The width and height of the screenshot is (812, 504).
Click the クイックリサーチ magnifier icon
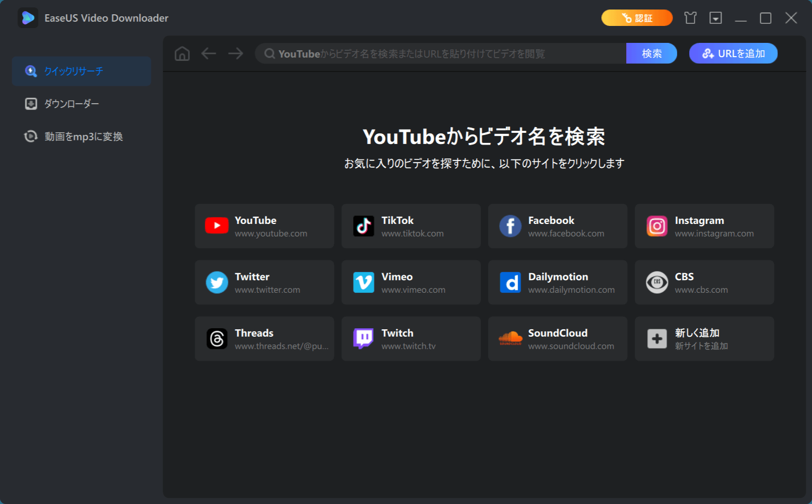click(31, 71)
